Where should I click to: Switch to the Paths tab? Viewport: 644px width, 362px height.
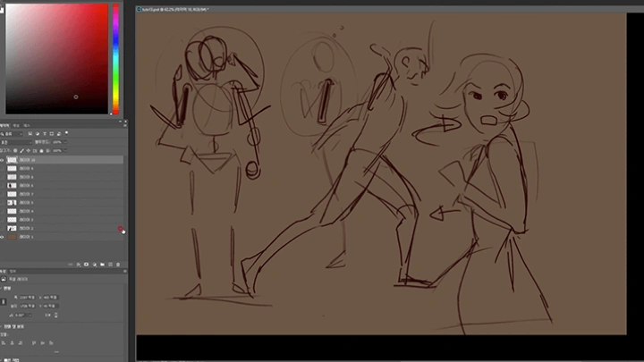(x=27, y=126)
